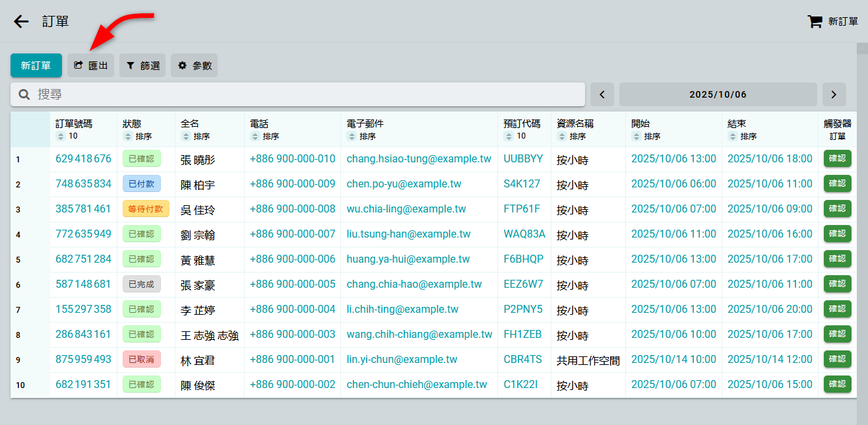Click the teal 新訂單 button
Screen dimensions: 868x425
coord(36,65)
